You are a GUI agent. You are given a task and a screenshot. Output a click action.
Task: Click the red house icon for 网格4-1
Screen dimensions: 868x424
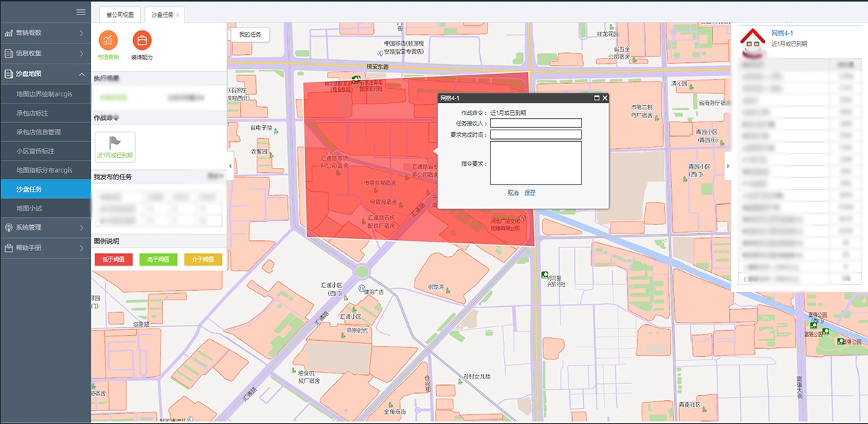pyautogui.click(x=753, y=42)
